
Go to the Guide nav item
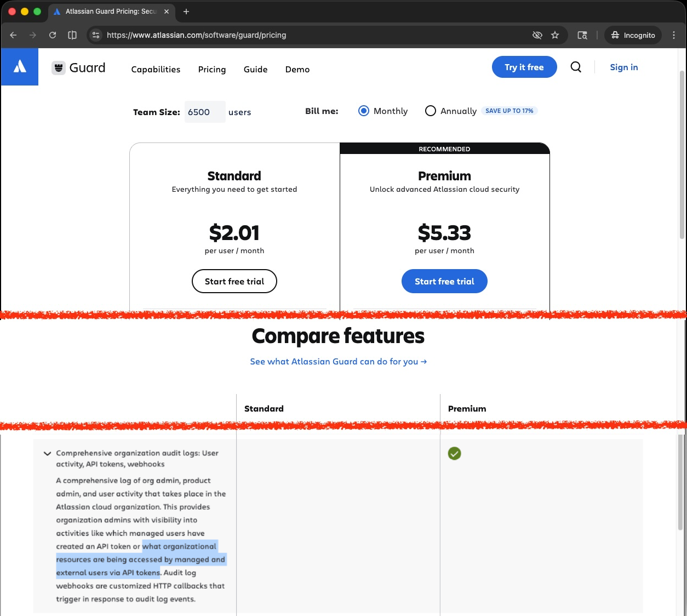click(256, 69)
